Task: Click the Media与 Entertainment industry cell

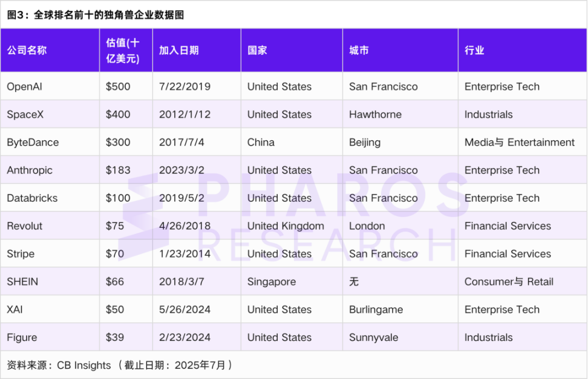Action: (519, 143)
